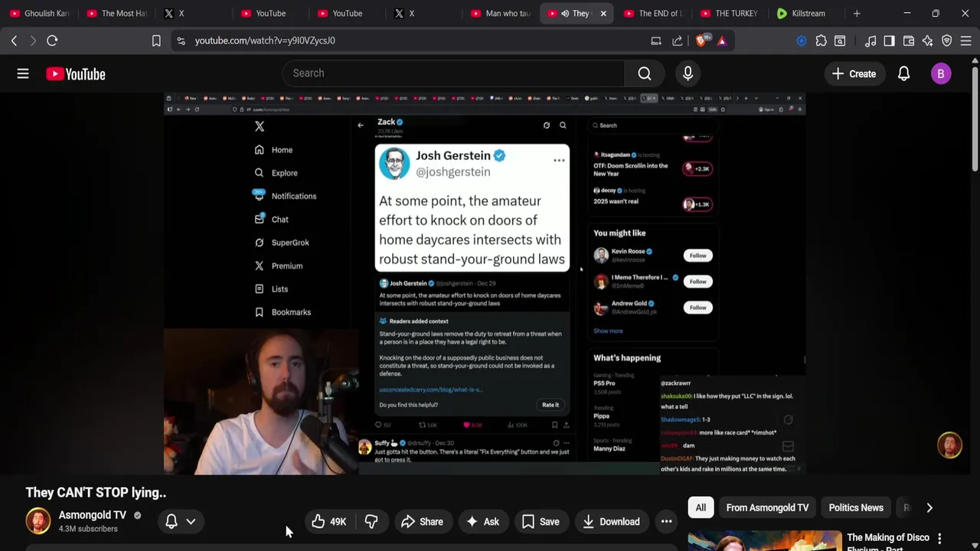Toggle the browser sidebar panel

[889, 41]
